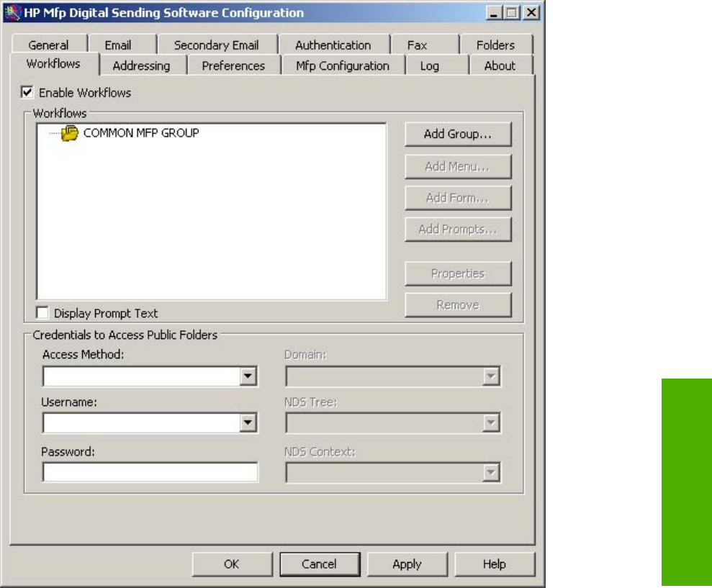Screen dimensions: 712x588
Task: Open the NDS Tree dropdown
Action: pos(491,422)
